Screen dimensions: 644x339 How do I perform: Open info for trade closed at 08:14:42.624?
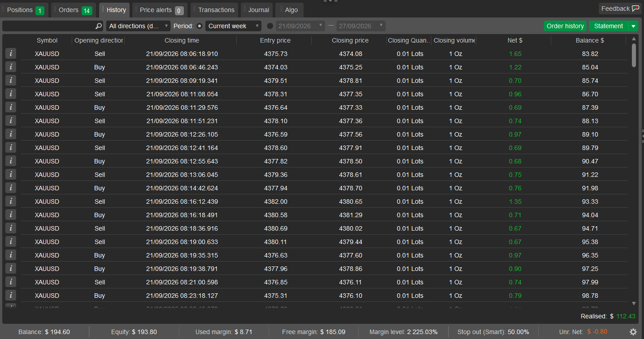[x=11, y=188]
